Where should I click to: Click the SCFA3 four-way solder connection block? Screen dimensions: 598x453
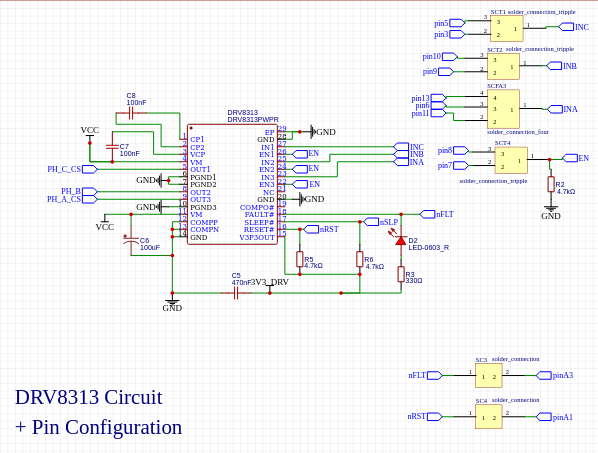pos(503,109)
